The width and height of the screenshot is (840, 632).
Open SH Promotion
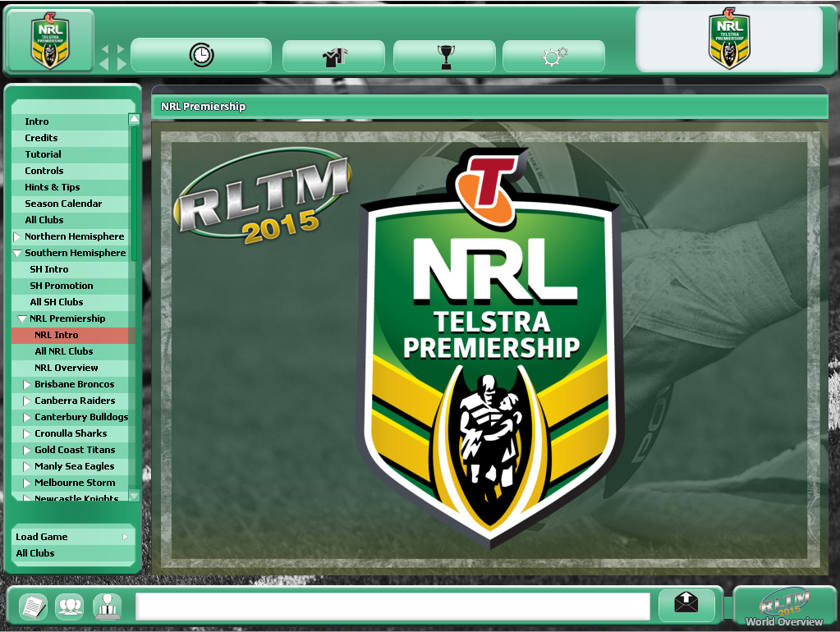pyautogui.click(x=70, y=286)
